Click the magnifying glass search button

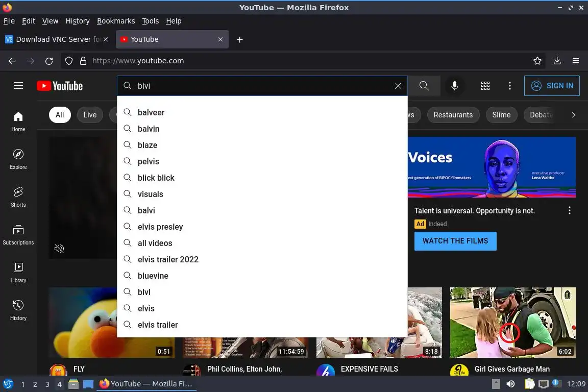coord(424,86)
